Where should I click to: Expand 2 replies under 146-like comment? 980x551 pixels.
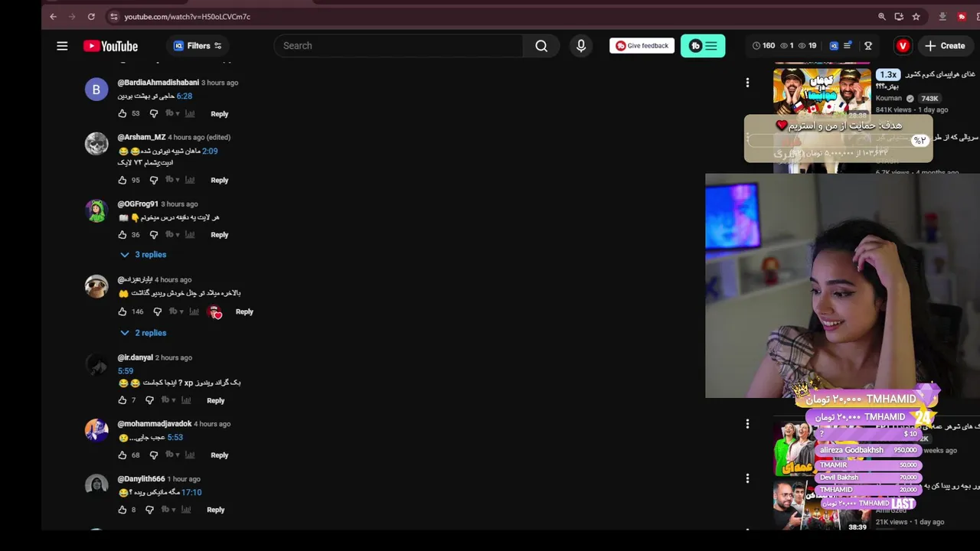(x=143, y=333)
